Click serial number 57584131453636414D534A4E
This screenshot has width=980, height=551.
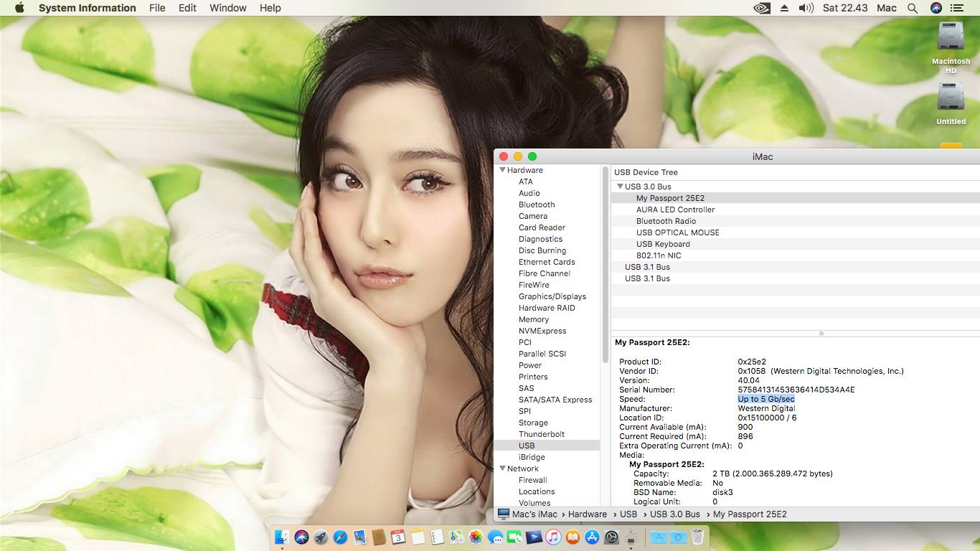tap(796, 390)
